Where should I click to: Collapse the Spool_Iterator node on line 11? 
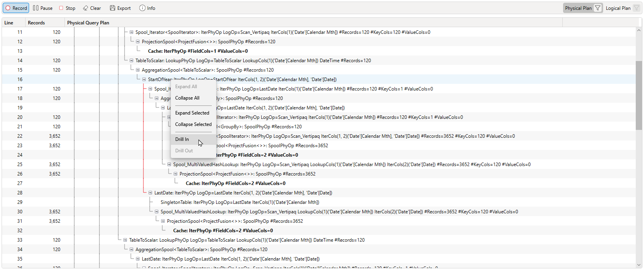pyautogui.click(x=132, y=32)
